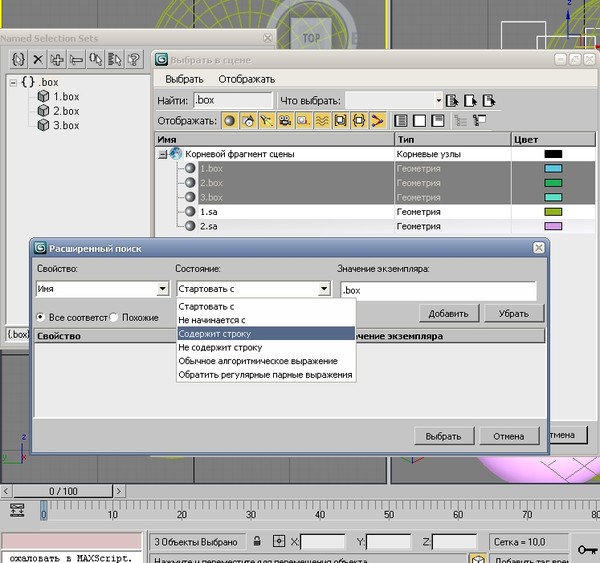Select the Похожие radio button

pyautogui.click(x=114, y=317)
